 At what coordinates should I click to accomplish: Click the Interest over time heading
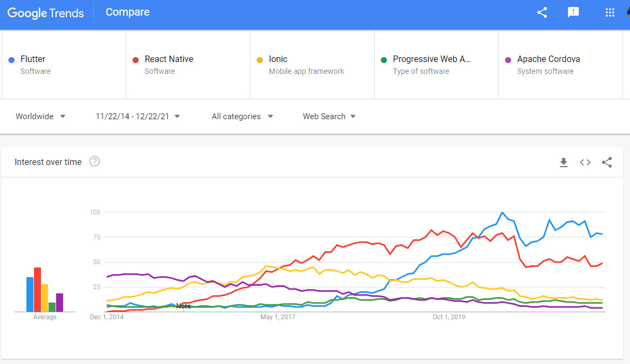[x=48, y=162]
